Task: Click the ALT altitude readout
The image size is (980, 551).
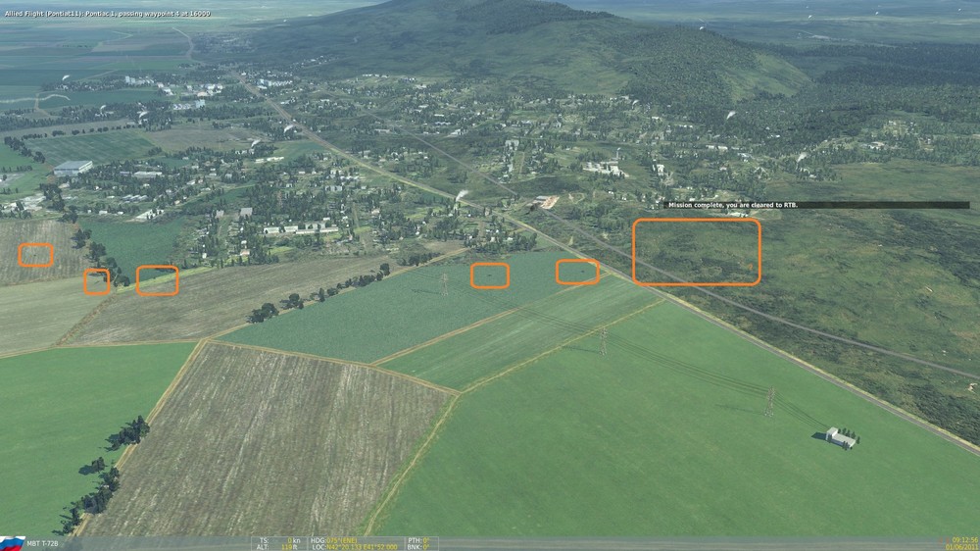Action: tap(278, 547)
